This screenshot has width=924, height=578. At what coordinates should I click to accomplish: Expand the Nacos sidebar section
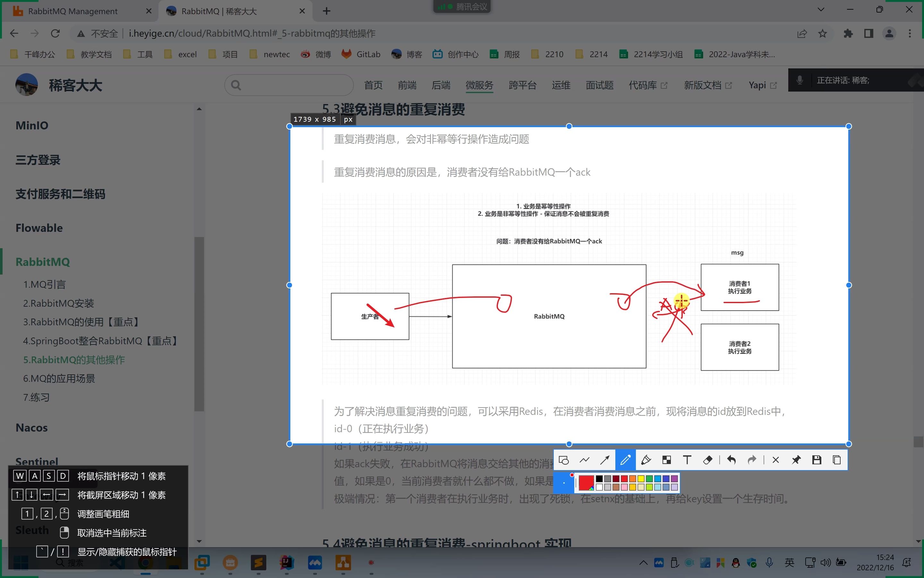32,427
